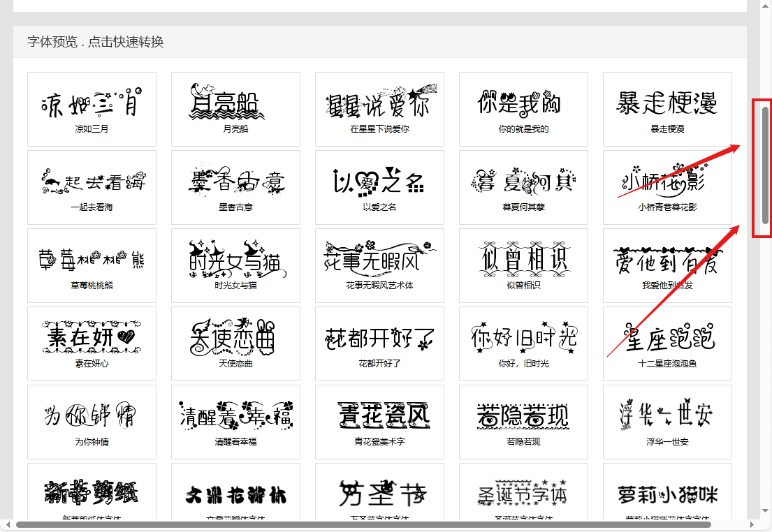Viewport: 772px width, 532px height.
Task: Select the 凉如三月 font preview
Action: (x=92, y=109)
